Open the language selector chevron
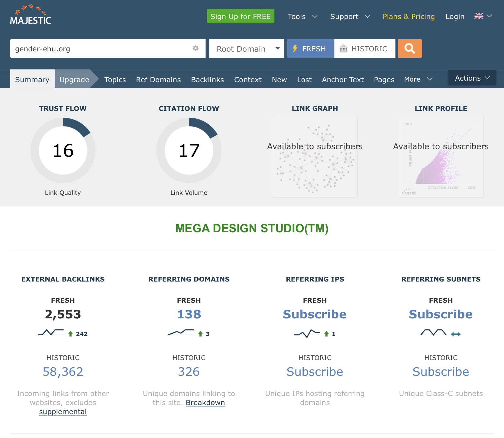The height and width of the screenshot is (438, 504). pos(489,16)
